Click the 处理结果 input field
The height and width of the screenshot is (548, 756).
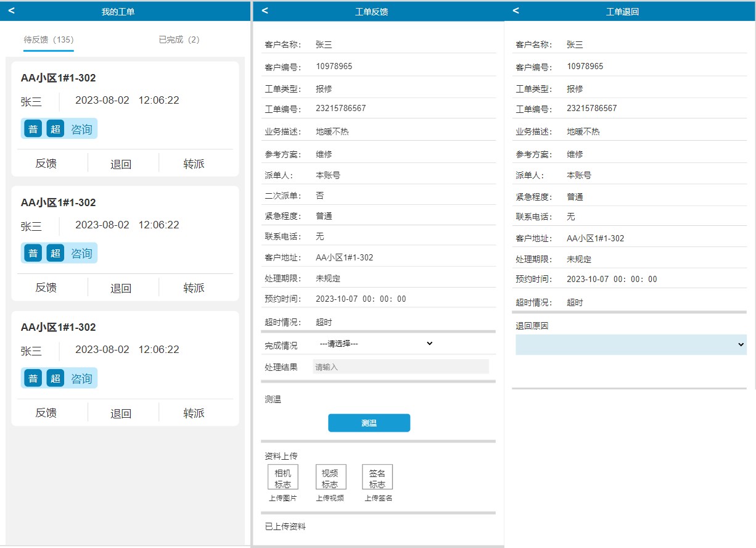pyautogui.click(x=401, y=367)
